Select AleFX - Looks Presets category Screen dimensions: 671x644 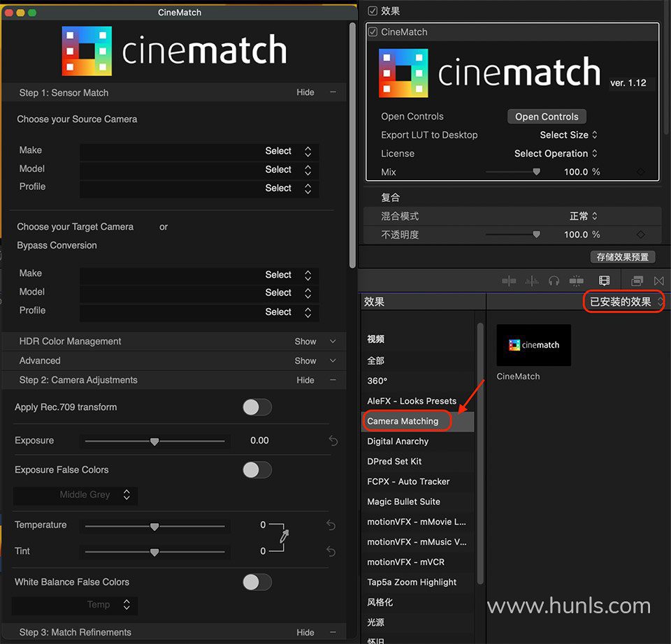click(x=411, y=401)
